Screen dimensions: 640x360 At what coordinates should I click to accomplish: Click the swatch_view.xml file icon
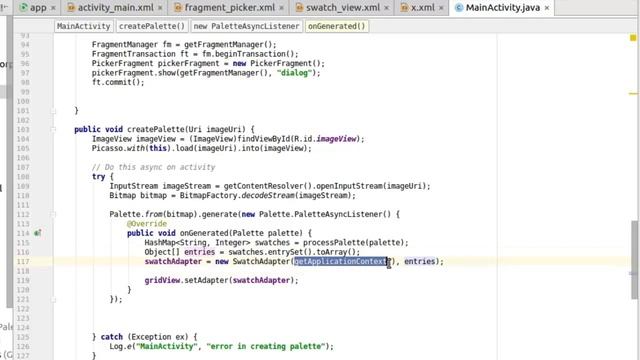click(299, 7)
